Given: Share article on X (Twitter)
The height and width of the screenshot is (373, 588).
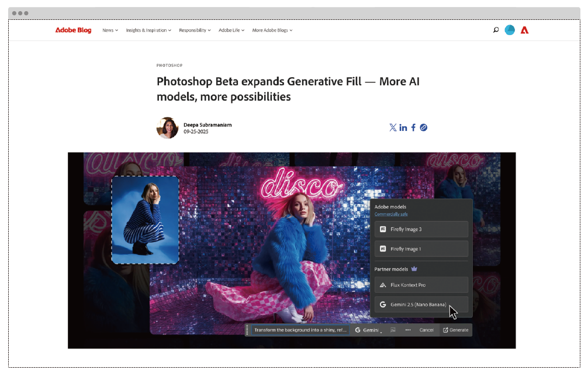Looking at the screenshot, I should [x=393, y=127].
